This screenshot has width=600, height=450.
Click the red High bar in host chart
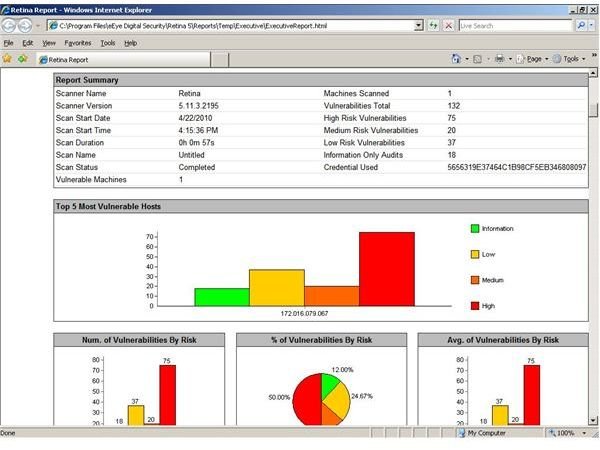click(387, 269)
